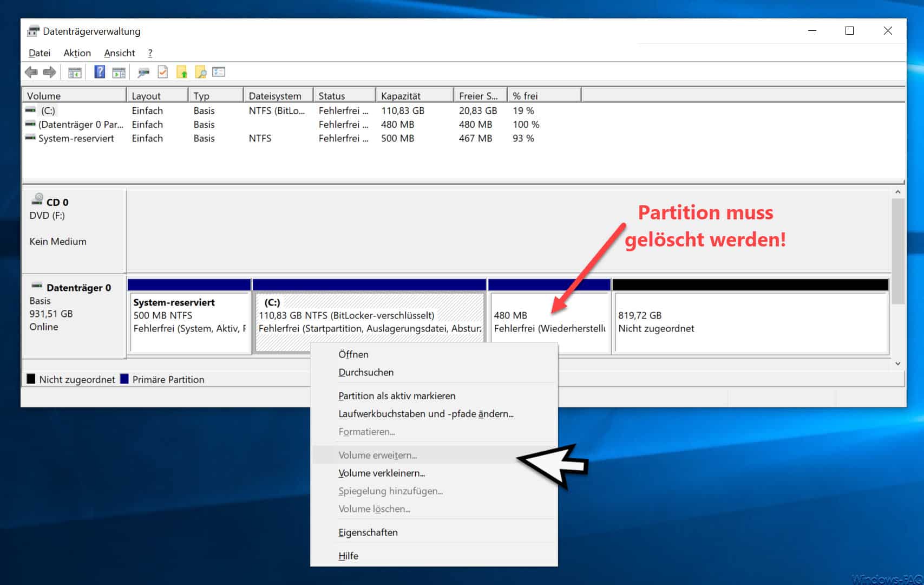
Task: Click the drive connection icon in the toolbar
Action: pos(143,72)
